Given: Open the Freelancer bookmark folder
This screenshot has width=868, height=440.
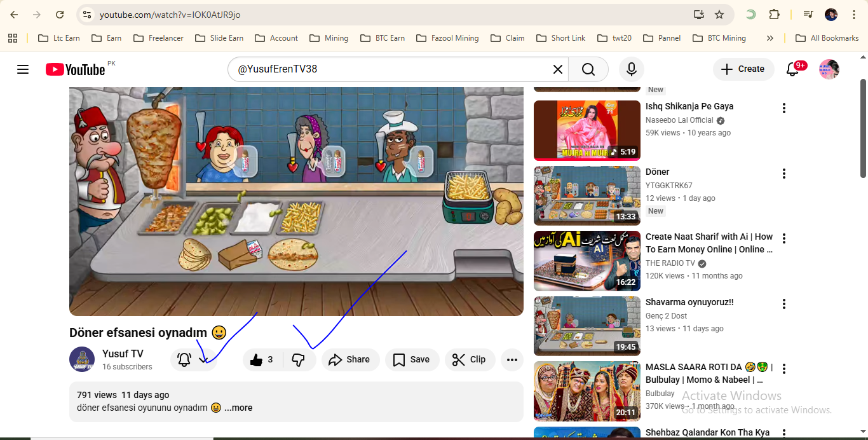Looking at the screenshot, I should pos(159,38).
